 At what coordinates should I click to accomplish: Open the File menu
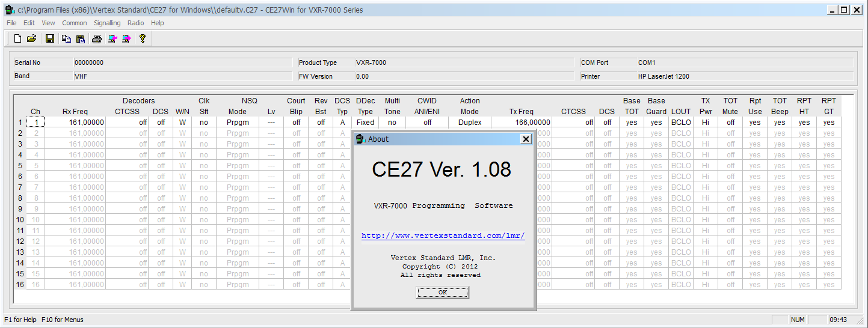coord(11,23)
